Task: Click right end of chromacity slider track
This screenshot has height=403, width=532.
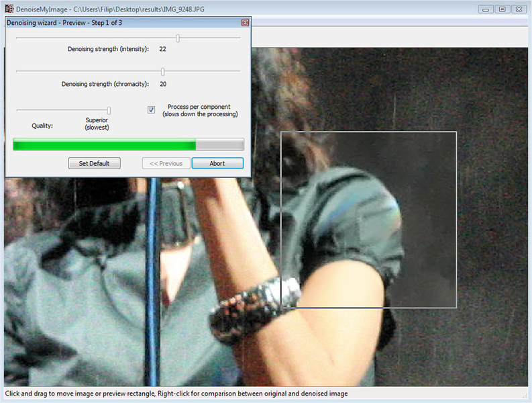Action: [x=238, y=71]
